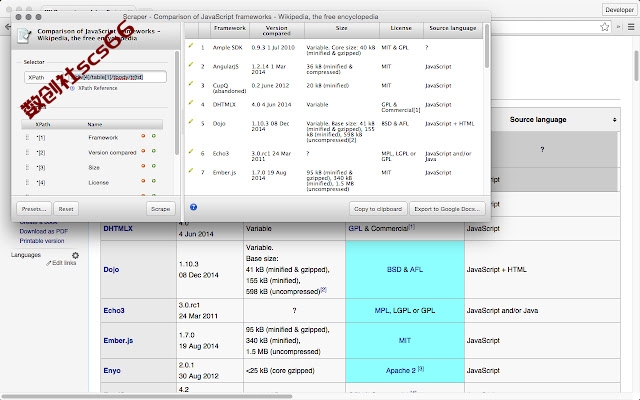Select the Framework name cell in the columns list
Image resolution: width=640 pixels, height=400 pixels.
103,138
